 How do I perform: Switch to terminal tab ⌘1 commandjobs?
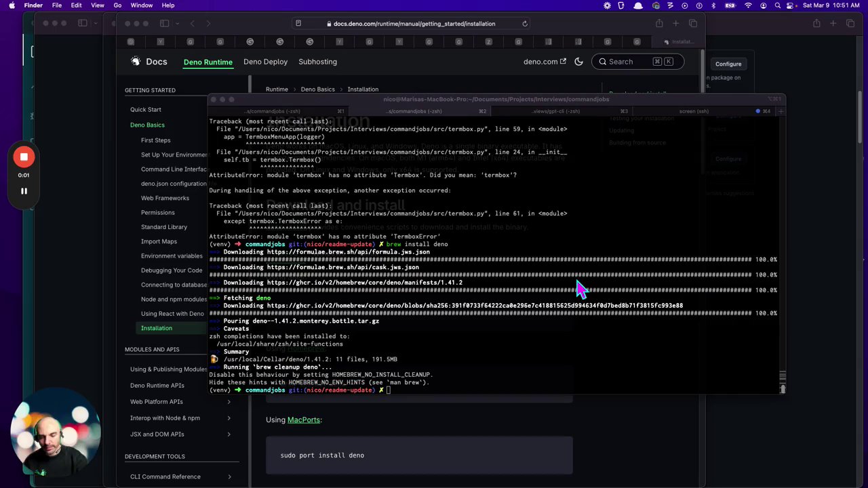(x=278, y=111)
